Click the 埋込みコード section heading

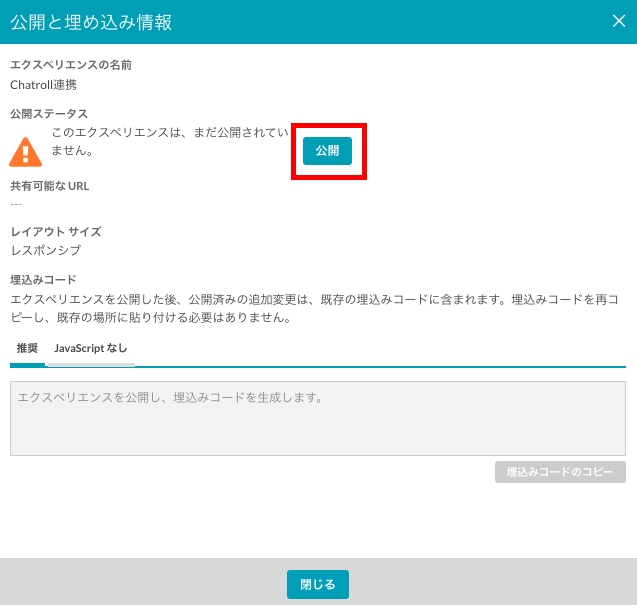click(43, 279)
